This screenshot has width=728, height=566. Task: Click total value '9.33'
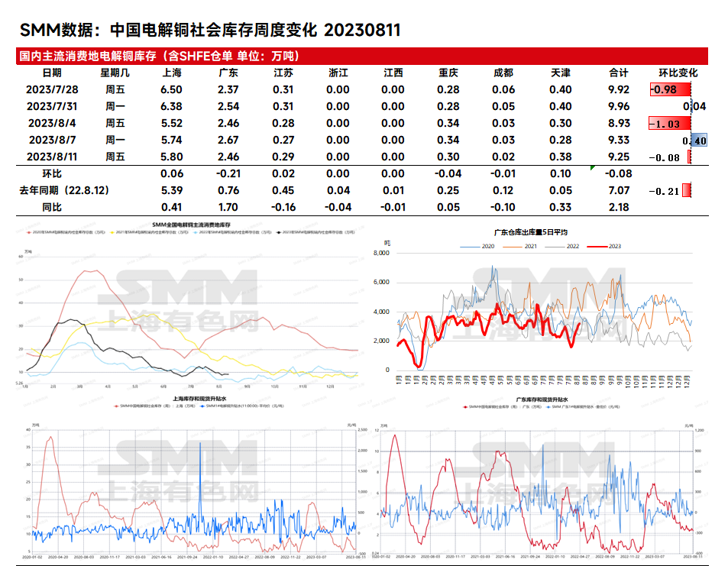click(x=619, y=140)
